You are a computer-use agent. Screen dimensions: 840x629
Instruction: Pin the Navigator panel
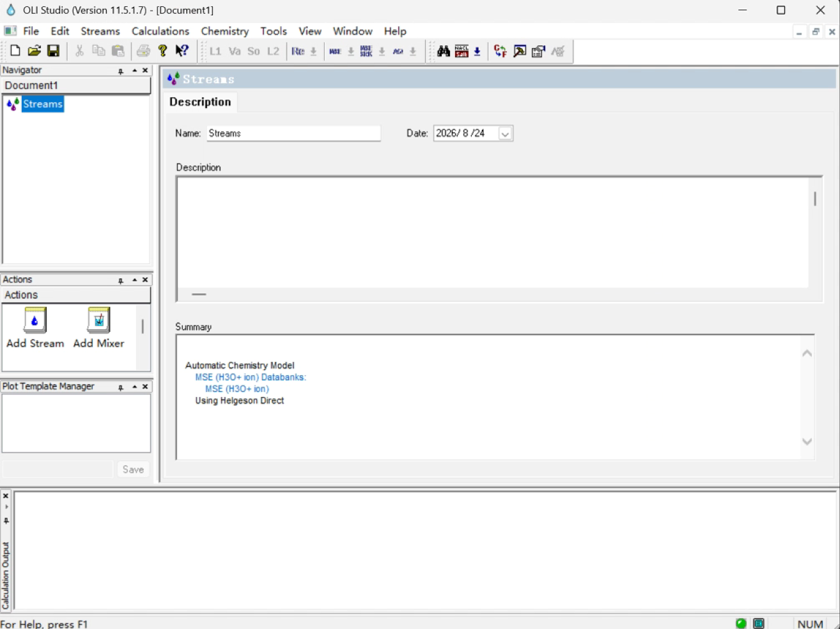click(x=121, y=71)
